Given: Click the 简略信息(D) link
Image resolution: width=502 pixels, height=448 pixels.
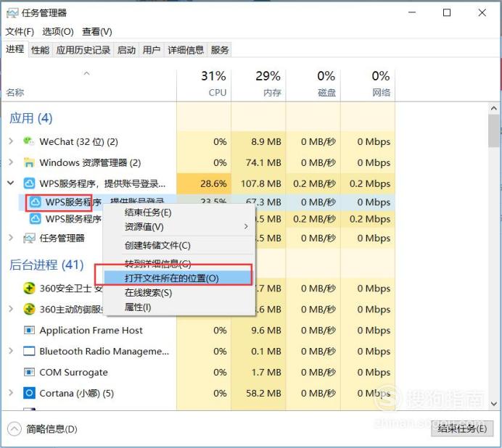Looking at the screenshot, I should (x=52, y=429).
